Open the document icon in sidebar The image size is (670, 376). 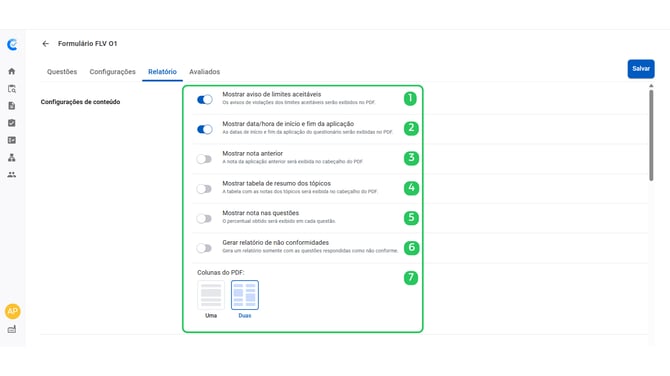(12, 106)
